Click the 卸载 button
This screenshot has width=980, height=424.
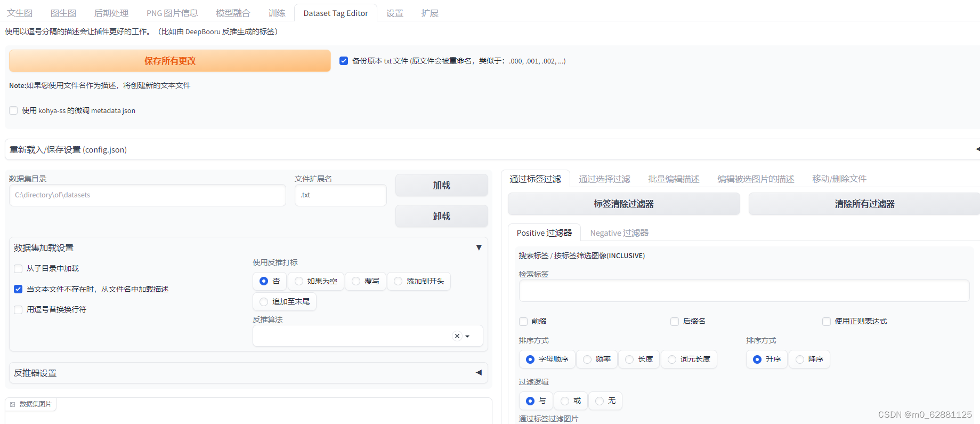442,216
